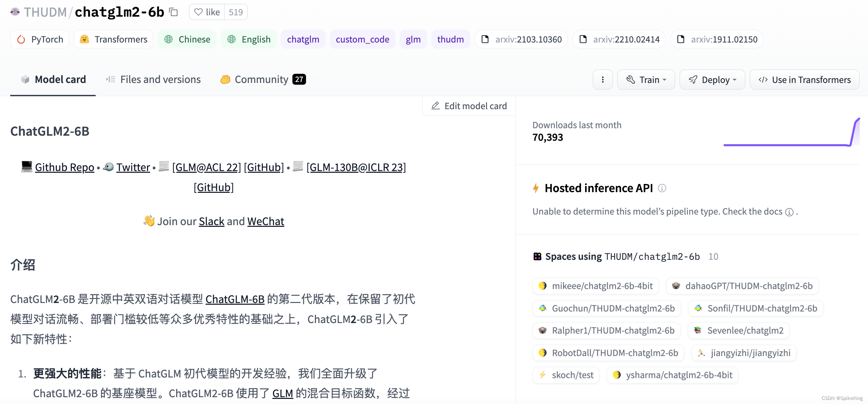The image size is (868, 404).
Task: Open the THUDM organization link
Action: click(x=45, y=12)
